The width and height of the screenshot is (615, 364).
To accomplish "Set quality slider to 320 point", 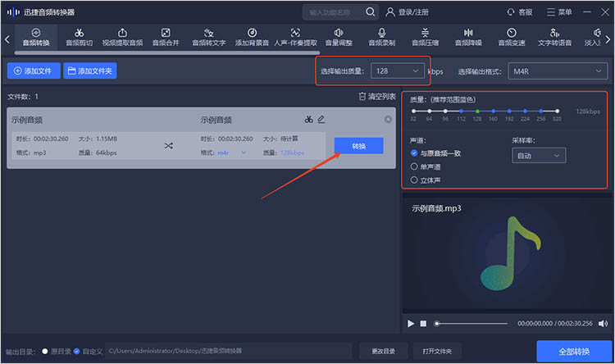I will point(557,111).
